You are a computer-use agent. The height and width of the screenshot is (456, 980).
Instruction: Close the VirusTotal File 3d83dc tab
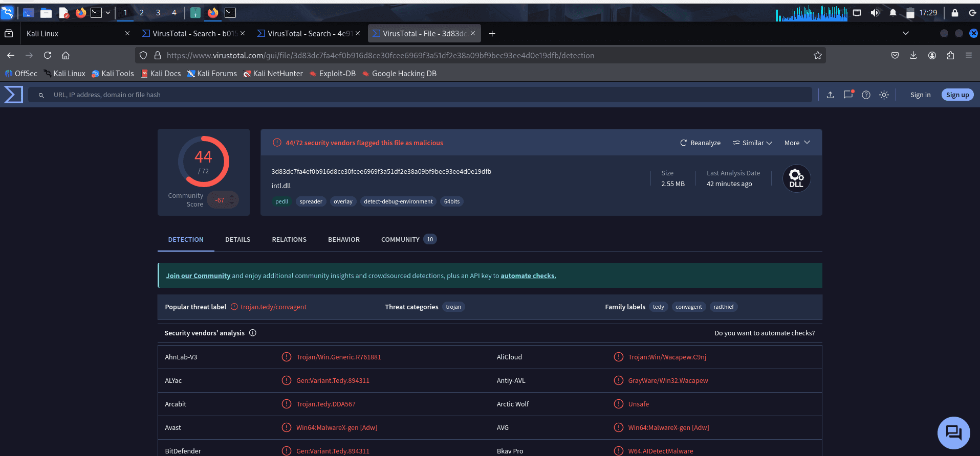(473, 33)
